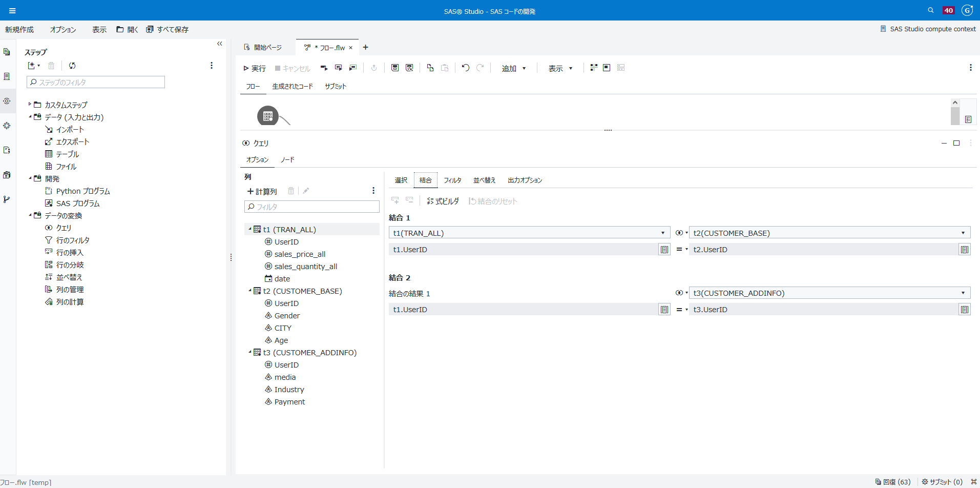Open t2(CUSTOMER_BASE) table dropdown
The height and width of the screenshot is (488, 980).
coord(829,233)
